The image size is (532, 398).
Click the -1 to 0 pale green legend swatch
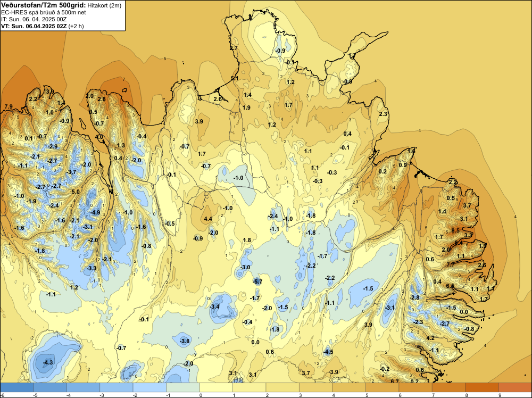[183, 387]
